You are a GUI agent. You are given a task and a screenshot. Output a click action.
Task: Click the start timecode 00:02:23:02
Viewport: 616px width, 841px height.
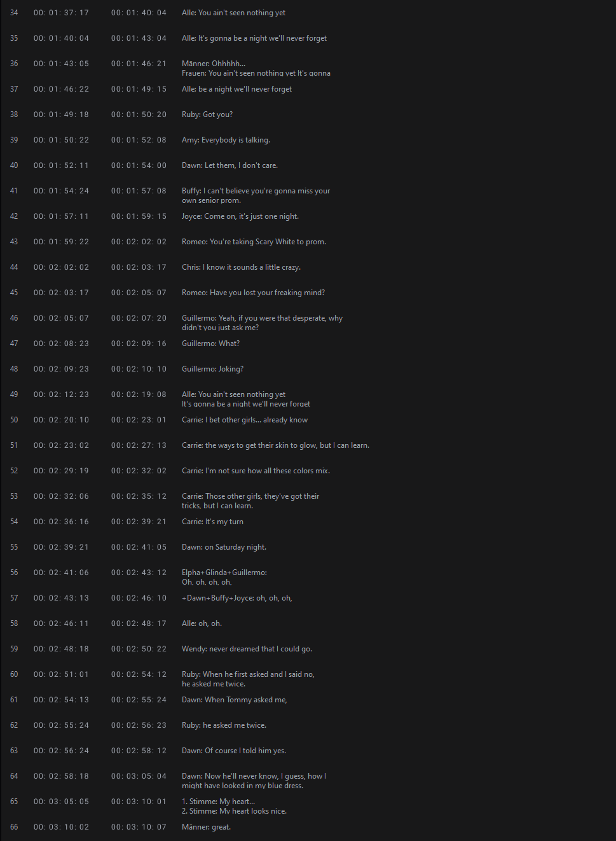click(61, 445)
